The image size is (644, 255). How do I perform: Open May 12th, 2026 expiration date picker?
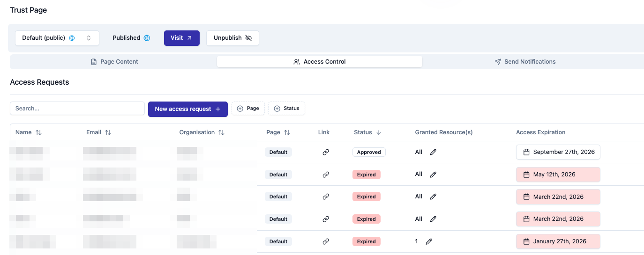click(x=558, y=175)
